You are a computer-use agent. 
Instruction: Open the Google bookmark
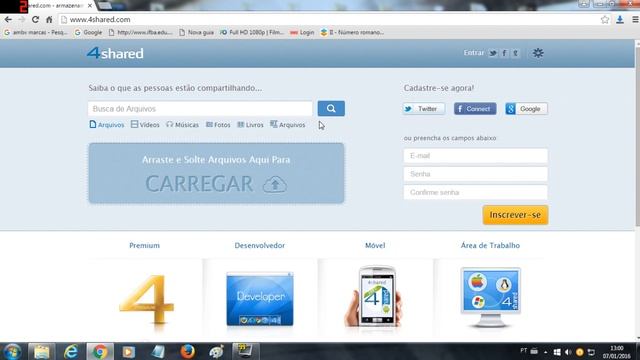(x=88, y=32)
